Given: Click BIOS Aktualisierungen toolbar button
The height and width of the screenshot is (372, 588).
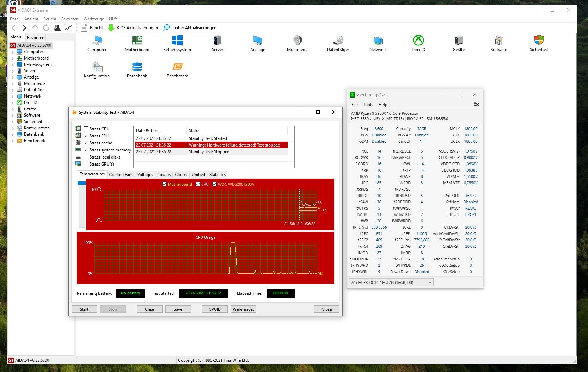Looking at the screenshot, I should (x=133, y=28).
